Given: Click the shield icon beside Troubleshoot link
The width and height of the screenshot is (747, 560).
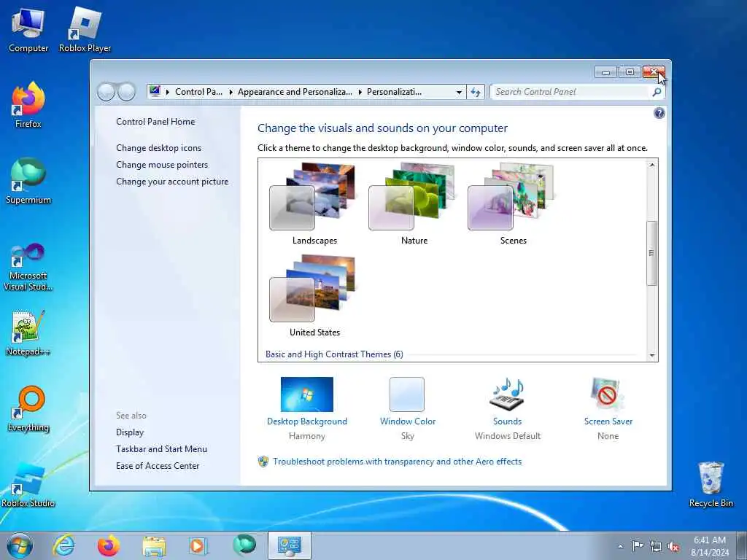Looking at the screenshot, I should tap(263, 462).
